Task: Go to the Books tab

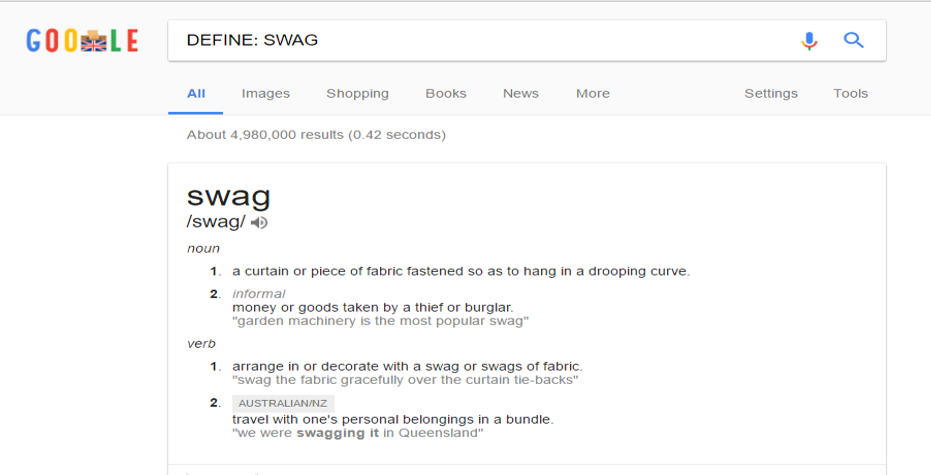Action: tap(446, 93)
